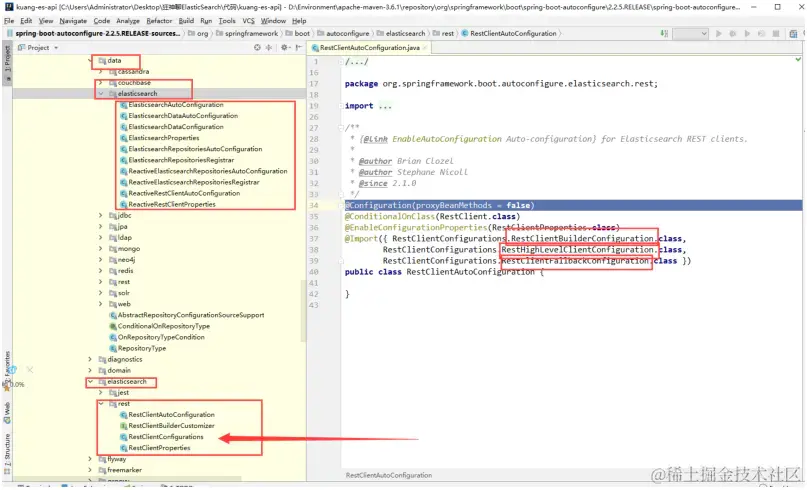The width and height of the screenshot is (807, 490).
Task: Expand the freemarker folder
Action: point(90,470)
